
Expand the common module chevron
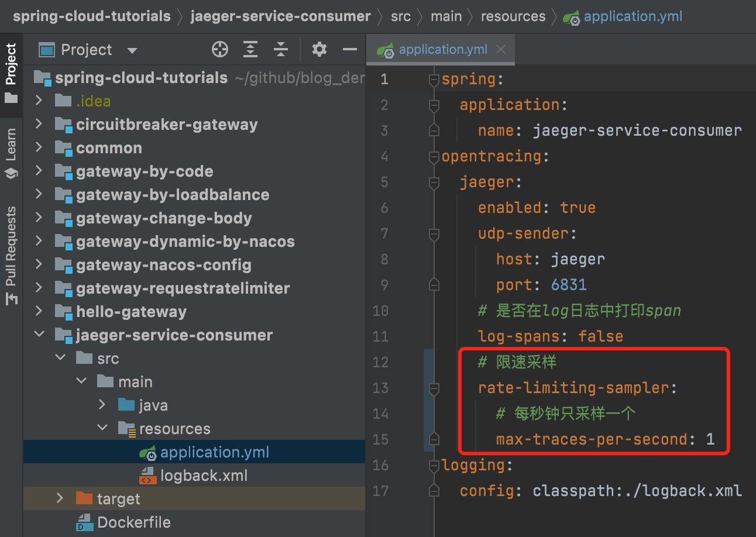(x=39, y=147)
